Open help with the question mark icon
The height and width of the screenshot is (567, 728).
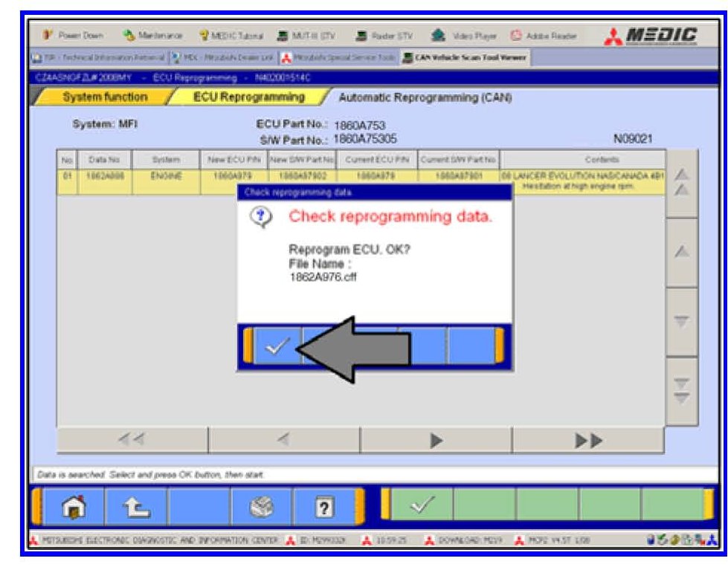point(324,508)
